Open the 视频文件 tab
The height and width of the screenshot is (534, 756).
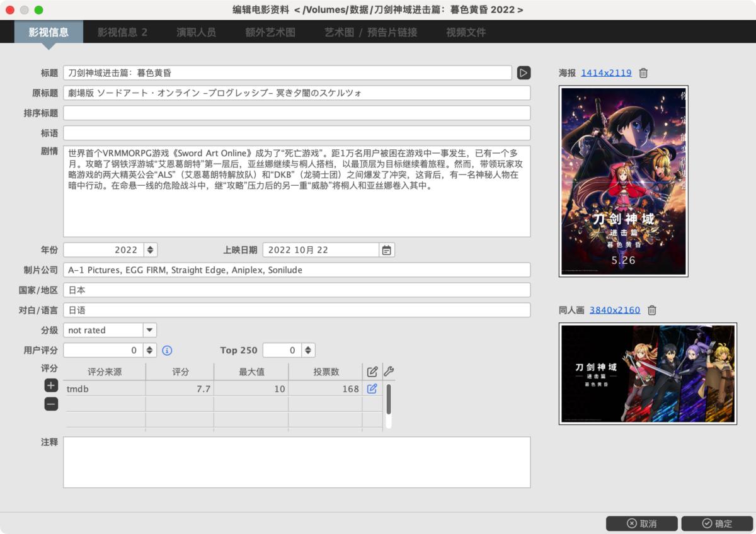pyautogui.click(x=466, y=32)
